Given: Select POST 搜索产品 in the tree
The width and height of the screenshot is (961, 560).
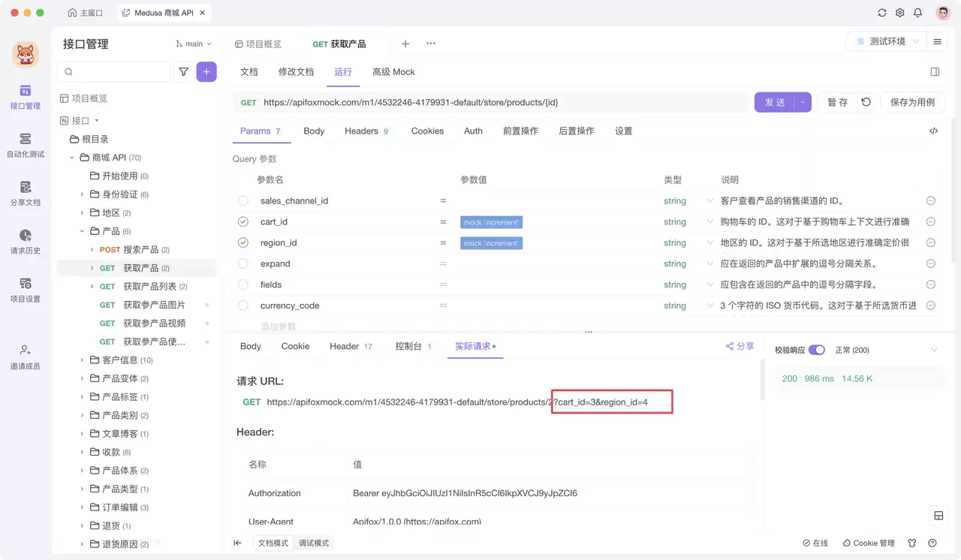Looking at the screenshot, I should pos(134,249).
